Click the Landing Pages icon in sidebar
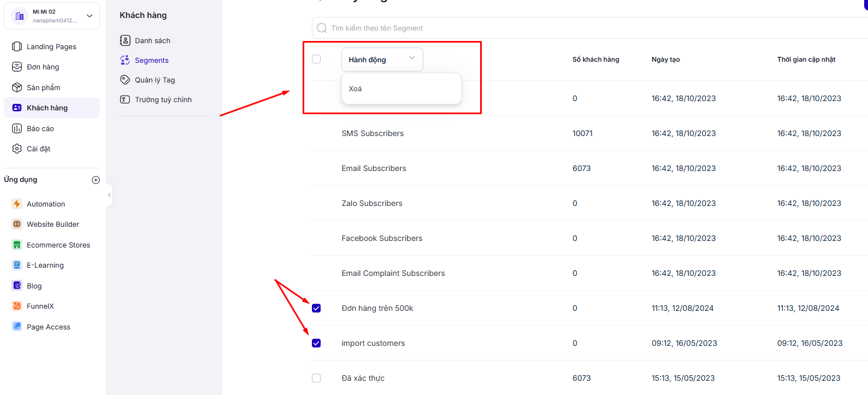 [x=17, y=46]
